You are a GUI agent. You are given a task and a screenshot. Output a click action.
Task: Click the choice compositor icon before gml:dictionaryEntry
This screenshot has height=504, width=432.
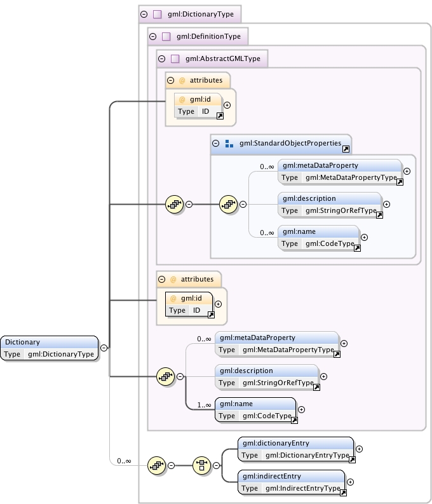pyautogui.click(x=202, y=465)
